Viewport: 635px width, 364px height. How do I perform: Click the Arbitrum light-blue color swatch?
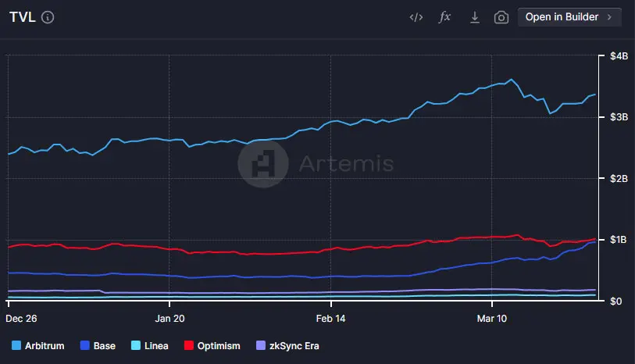(x=16, y=345)
